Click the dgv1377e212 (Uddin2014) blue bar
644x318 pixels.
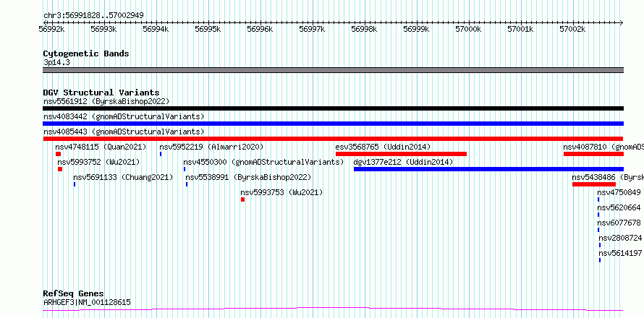coord(488,169)
